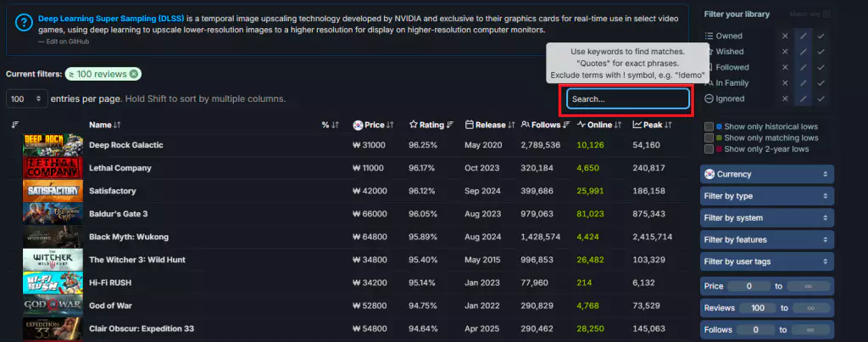The width and height of the screenshot is (868, 342).
Task: Open the Filter by system dropdown
Action: point(766,218)
